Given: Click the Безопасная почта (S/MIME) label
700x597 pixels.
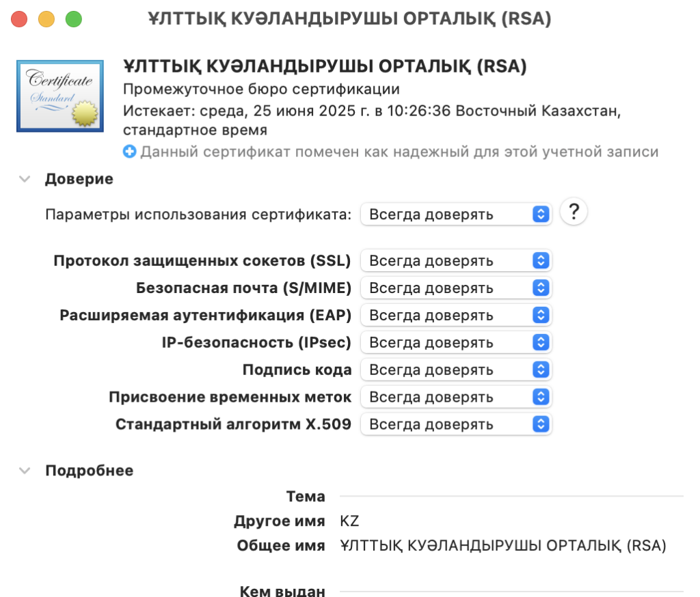Looking at the screenshot, I should tap(244, 288).
